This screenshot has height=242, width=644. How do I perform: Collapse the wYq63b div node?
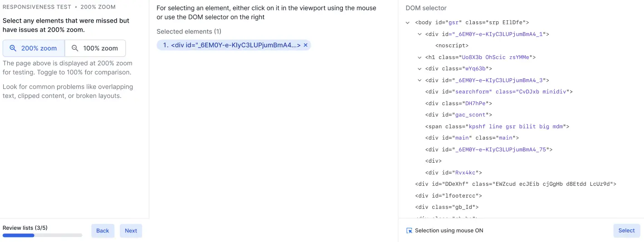click(420, 69)
